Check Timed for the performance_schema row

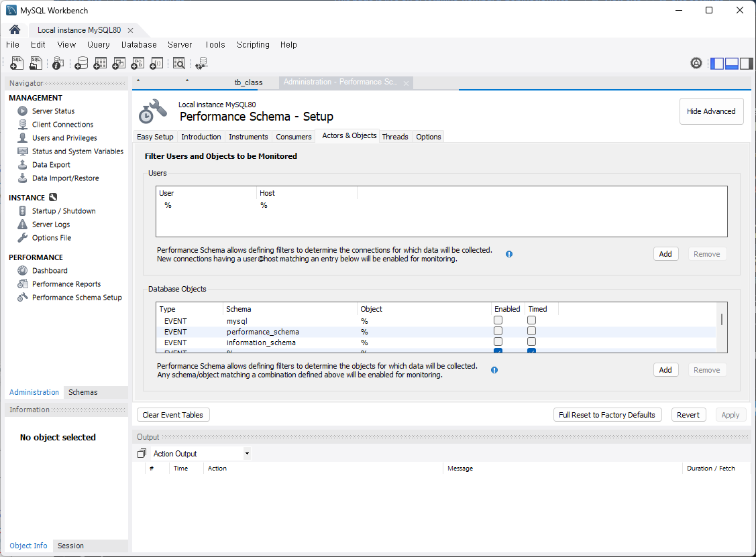click(x=531, y=331)
